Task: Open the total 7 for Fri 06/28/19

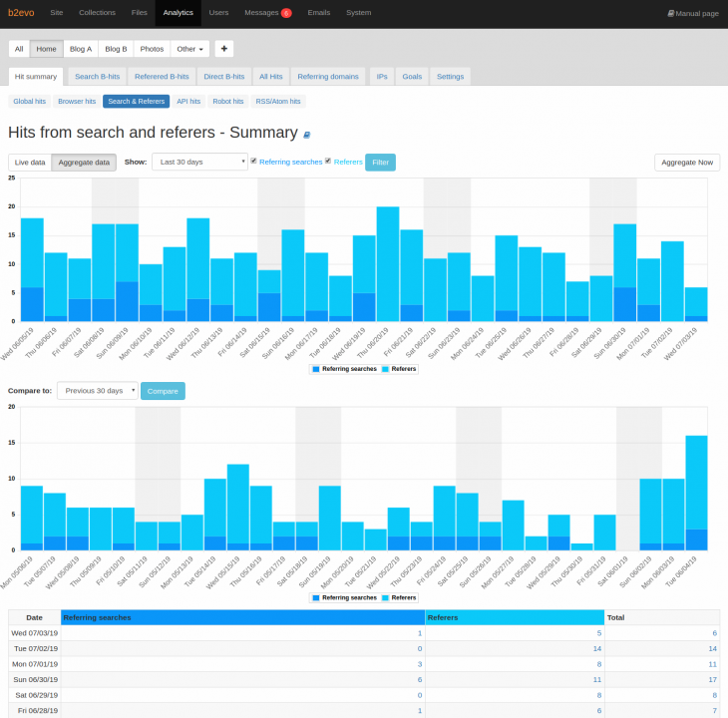Action: pyautogui.click(x=714, y=711)
